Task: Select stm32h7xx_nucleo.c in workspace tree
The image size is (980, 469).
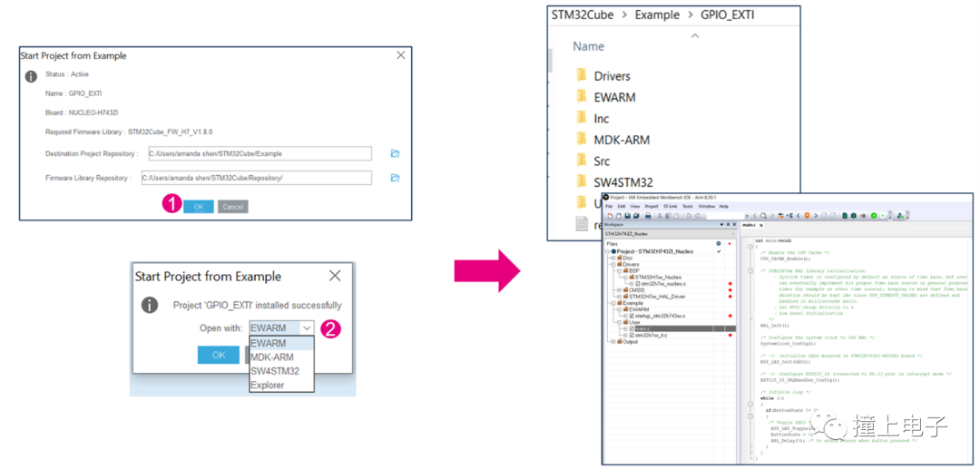Action: point(663,284)
